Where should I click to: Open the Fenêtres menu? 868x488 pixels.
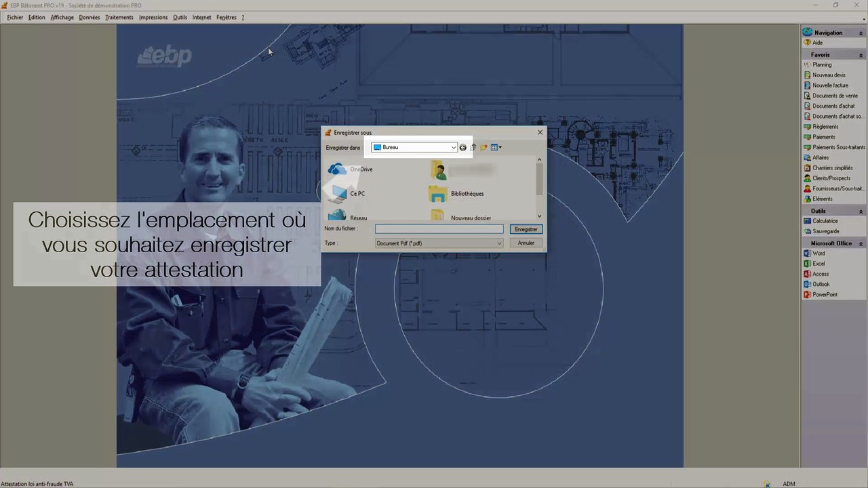(226, 18)
